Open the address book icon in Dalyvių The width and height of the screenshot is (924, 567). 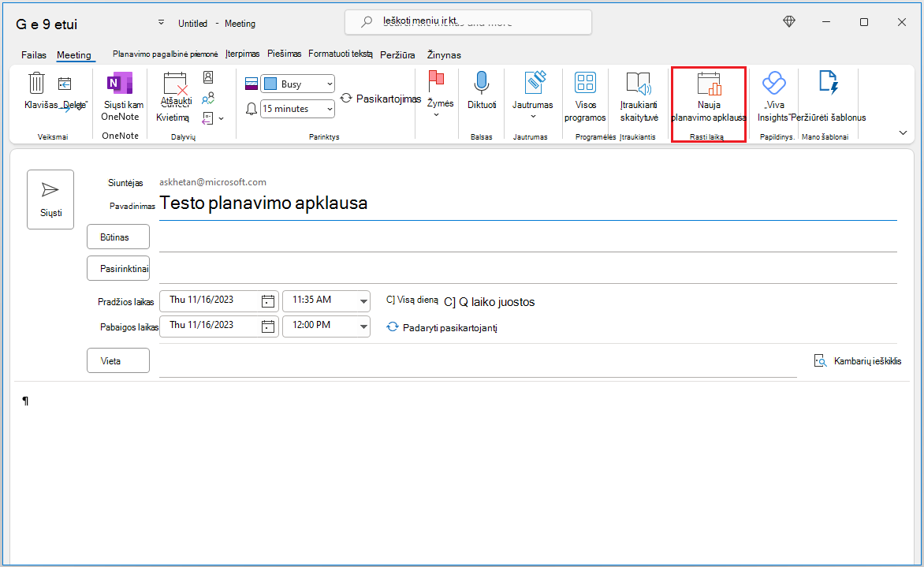point(208,77)
